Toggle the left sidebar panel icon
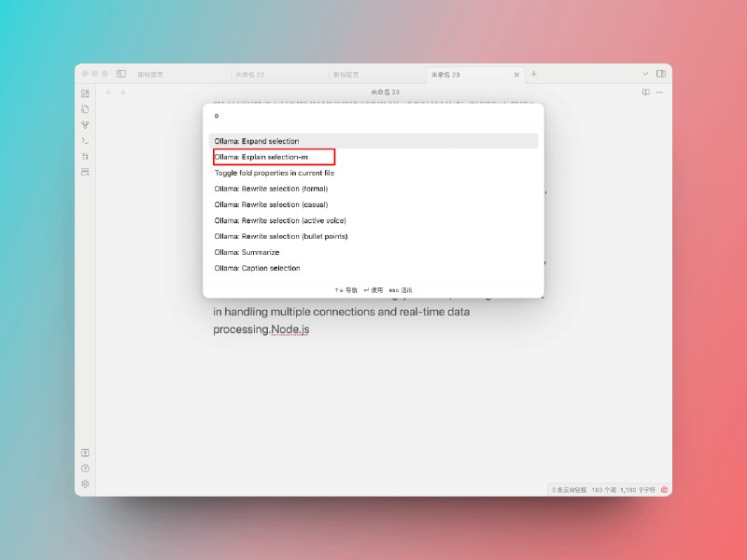This screenshot has width=747, height=560. [x=121, y=74]
